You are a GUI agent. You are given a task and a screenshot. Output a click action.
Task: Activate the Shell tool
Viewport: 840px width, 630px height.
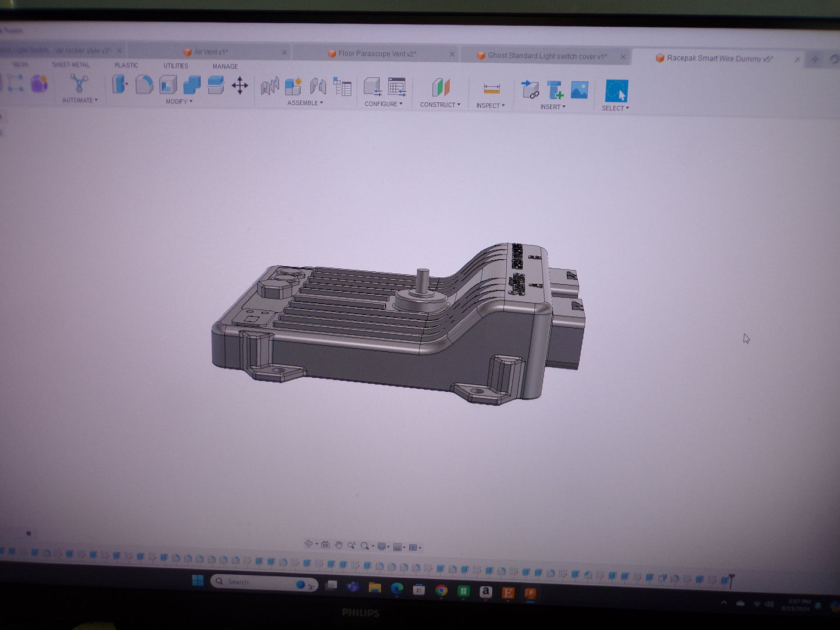click(x=168, y=85)
